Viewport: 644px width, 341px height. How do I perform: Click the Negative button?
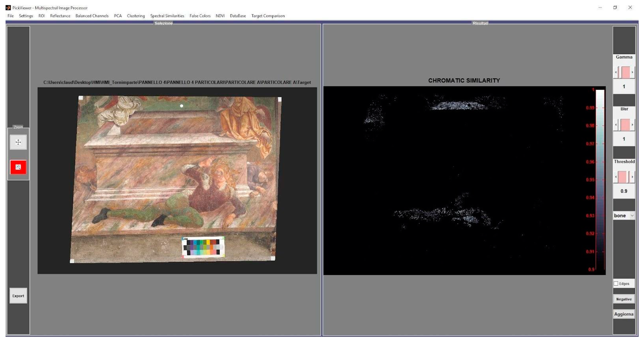pyautogui.click(x=624, y=299)
